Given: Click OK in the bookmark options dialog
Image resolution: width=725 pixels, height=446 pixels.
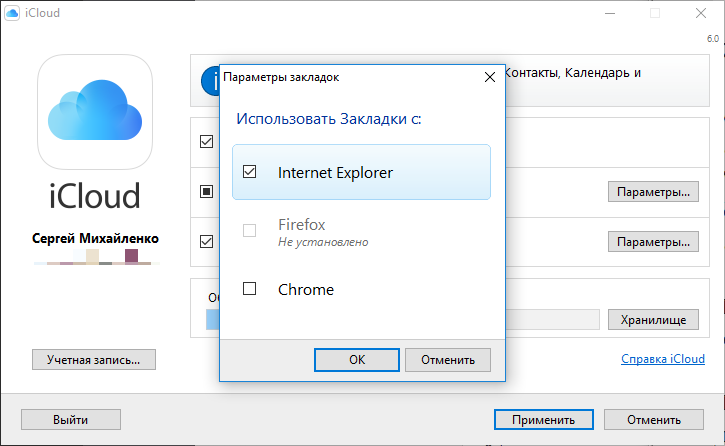Looking at the screenshot, I should [x=356, y=360].
